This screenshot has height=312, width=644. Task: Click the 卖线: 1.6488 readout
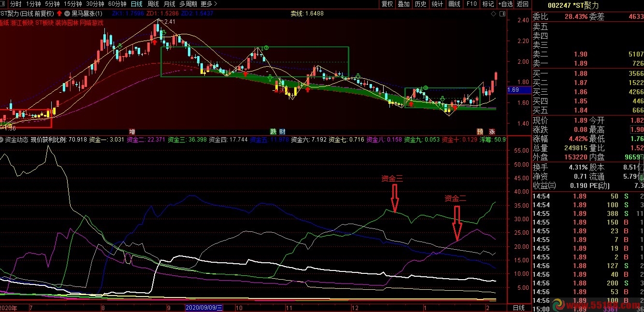[307, 14]
